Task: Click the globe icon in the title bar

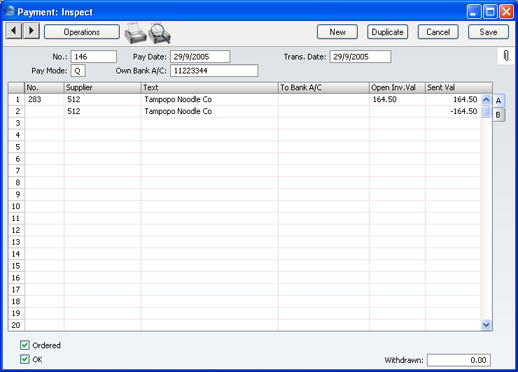Action: pyautogui.click(x=10, y=11)
